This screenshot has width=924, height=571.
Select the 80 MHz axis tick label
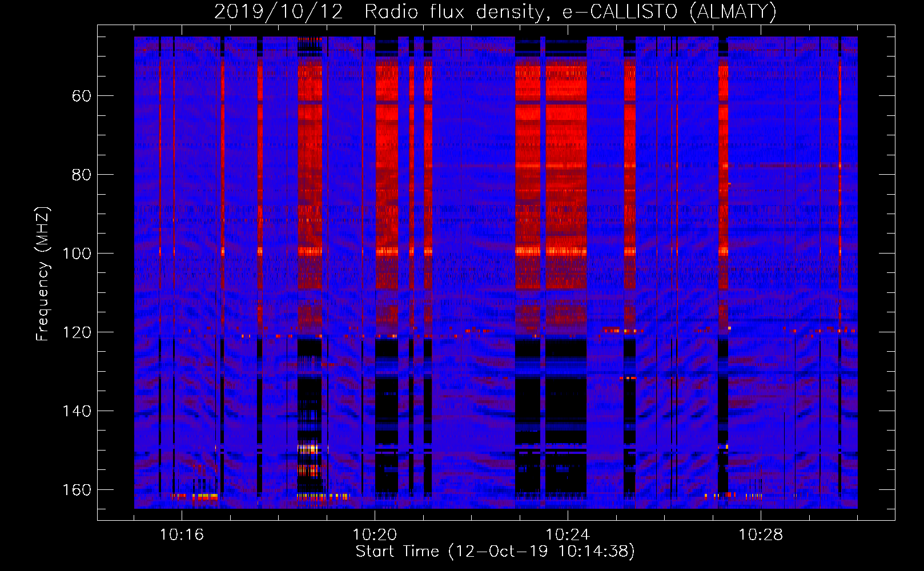(x=81, y=175)
